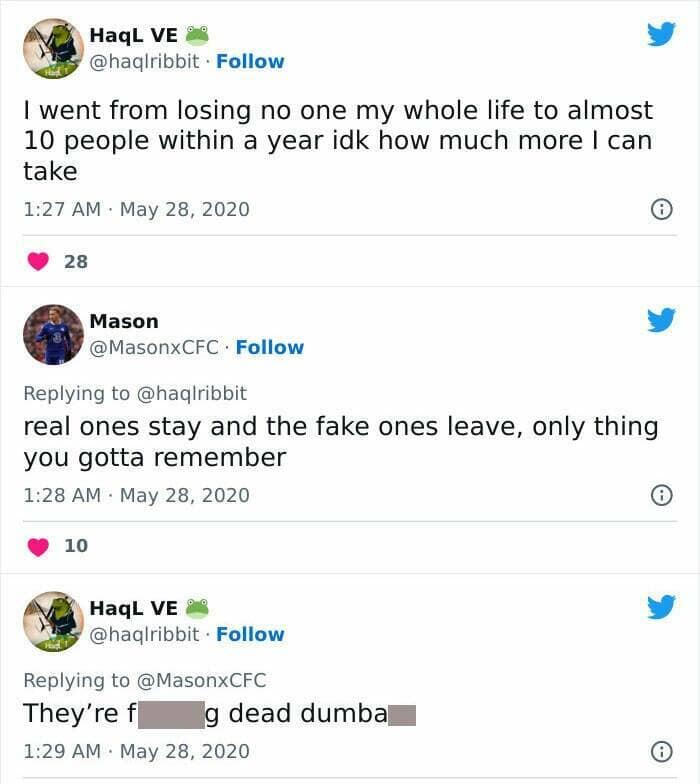Click the Twitter bird icon on the last tweet
The width and height of the screenshot is (700, 784).
(660, 607)
